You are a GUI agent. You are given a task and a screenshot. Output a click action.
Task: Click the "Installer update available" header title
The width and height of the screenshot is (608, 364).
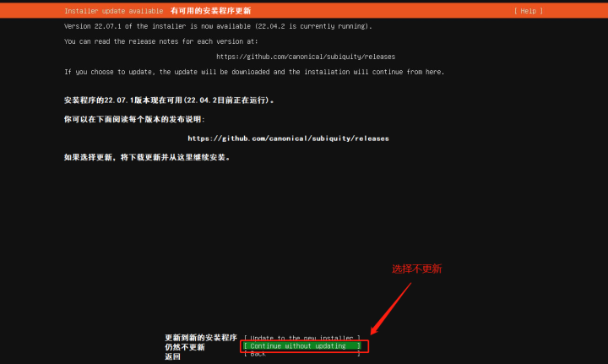coord(114,11)
